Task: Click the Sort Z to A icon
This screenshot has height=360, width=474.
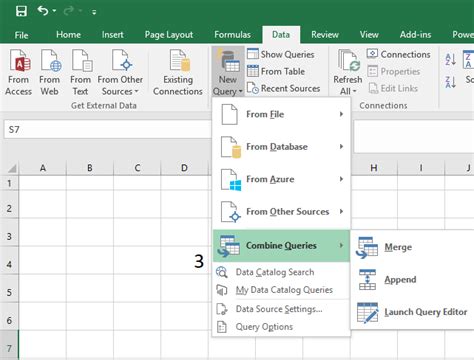Action: (451, 82)
